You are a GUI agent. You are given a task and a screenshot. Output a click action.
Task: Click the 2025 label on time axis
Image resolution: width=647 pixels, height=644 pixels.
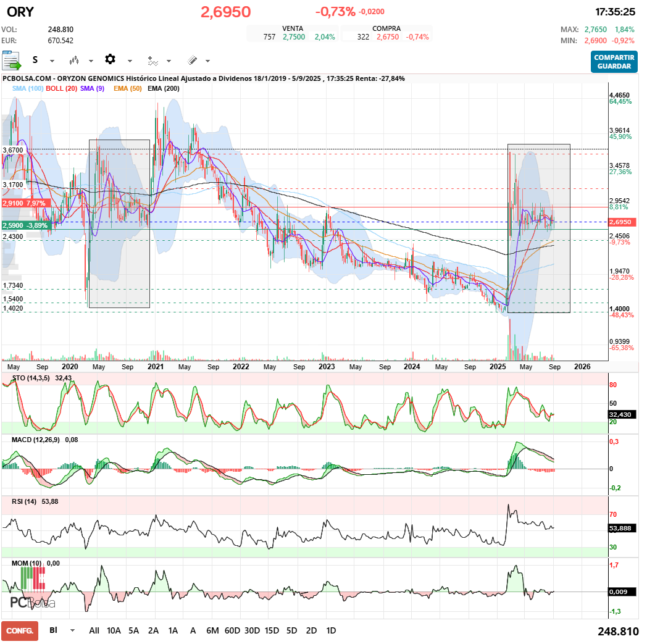(498, 367)
